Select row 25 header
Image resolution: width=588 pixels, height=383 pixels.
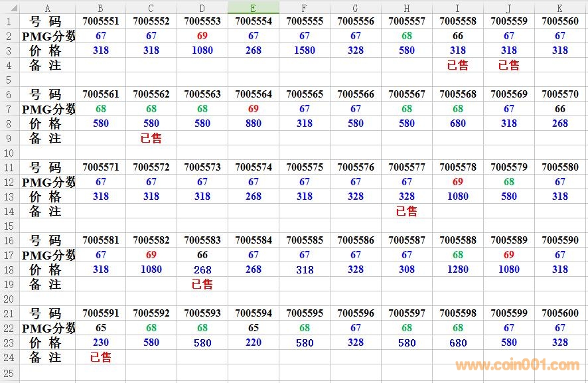(10, 372)
